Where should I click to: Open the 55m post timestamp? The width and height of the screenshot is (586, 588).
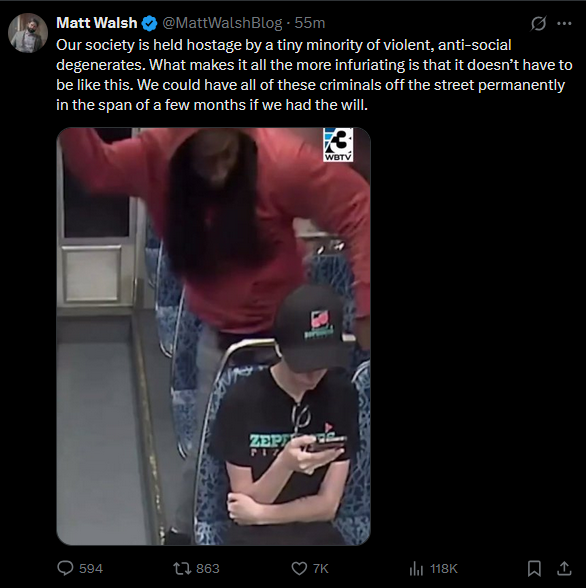point(309,23)
